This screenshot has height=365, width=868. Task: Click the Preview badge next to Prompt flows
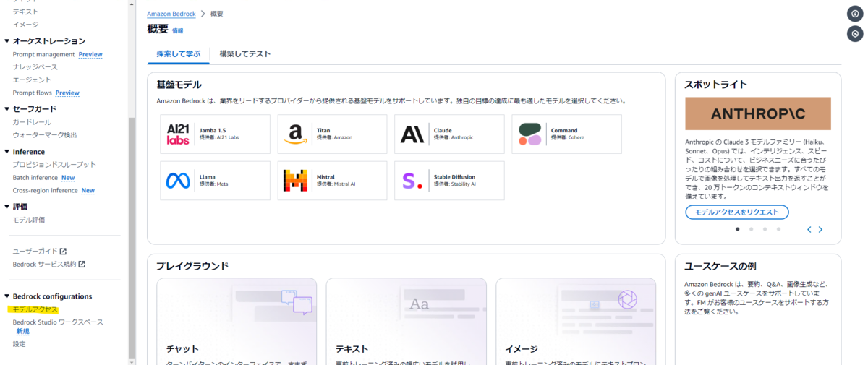[67, 93]
